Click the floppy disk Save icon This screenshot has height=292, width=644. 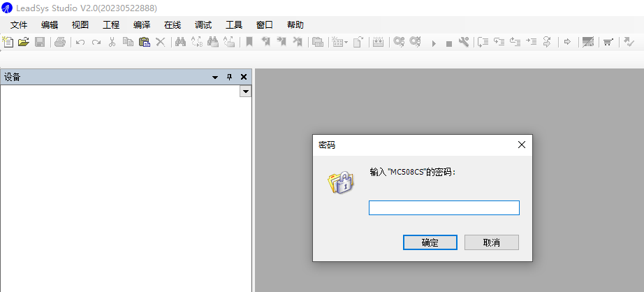[x=39, y=42]
